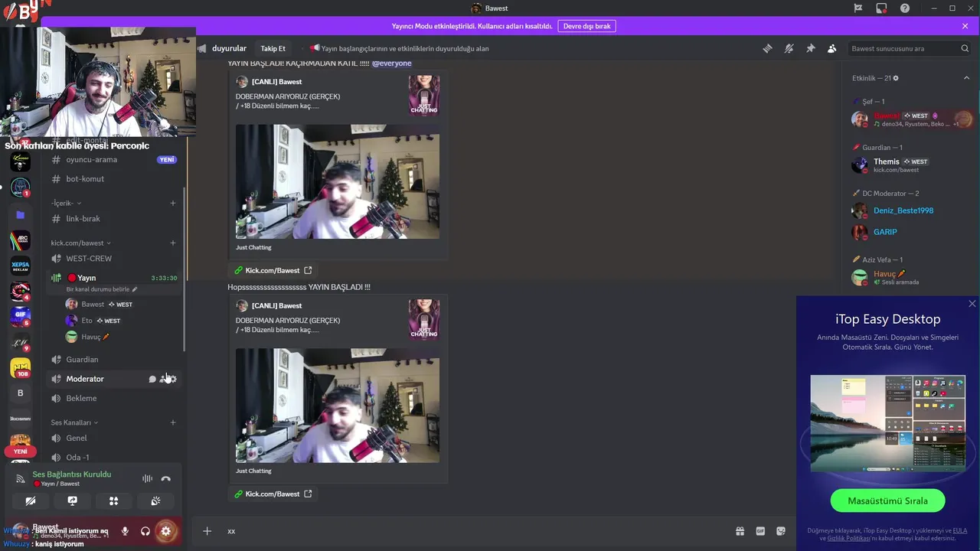Open second Kick.com/Bawest link

coord(273,494)
